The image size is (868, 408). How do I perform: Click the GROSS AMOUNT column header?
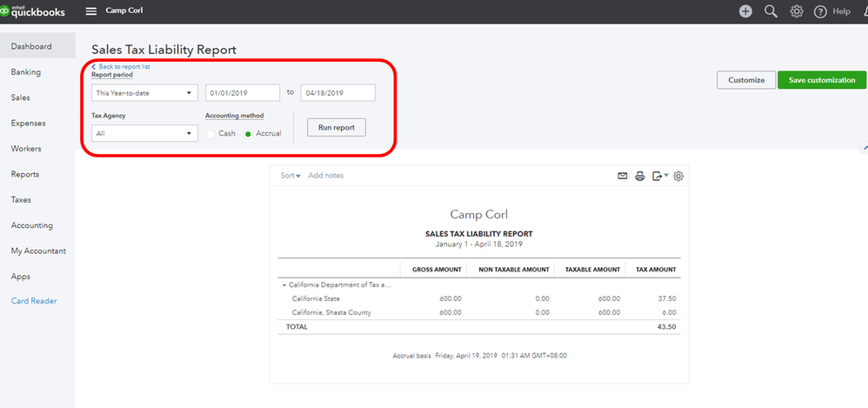click(437, 270)
